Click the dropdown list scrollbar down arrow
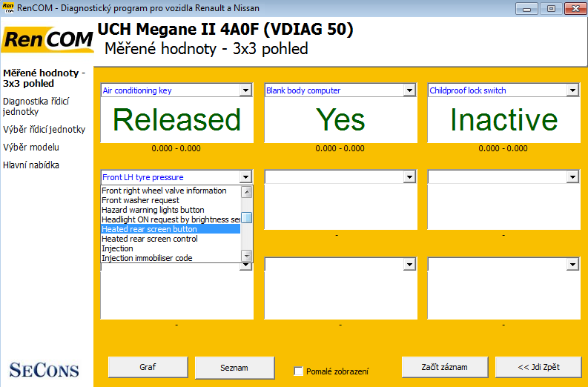This screenshot has width=588, height=387. tap(248, 257)
